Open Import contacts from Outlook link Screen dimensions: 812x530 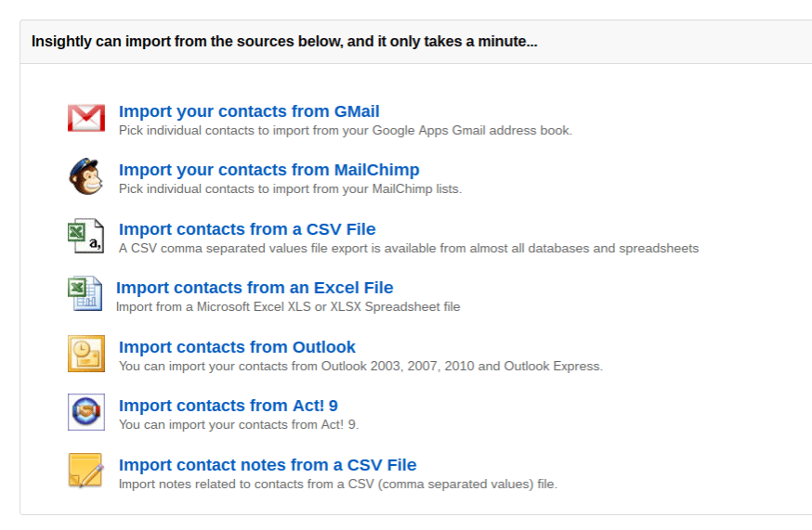[x=237, y=347]
